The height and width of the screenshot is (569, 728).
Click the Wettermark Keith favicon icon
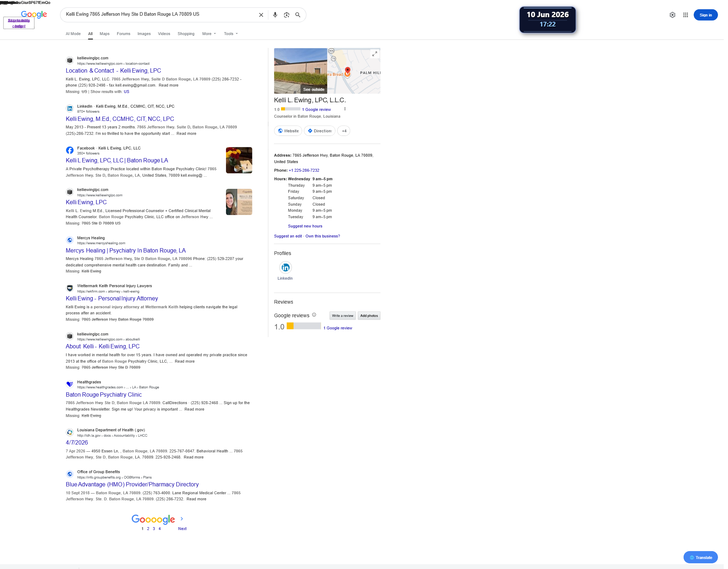pos(70,288)
